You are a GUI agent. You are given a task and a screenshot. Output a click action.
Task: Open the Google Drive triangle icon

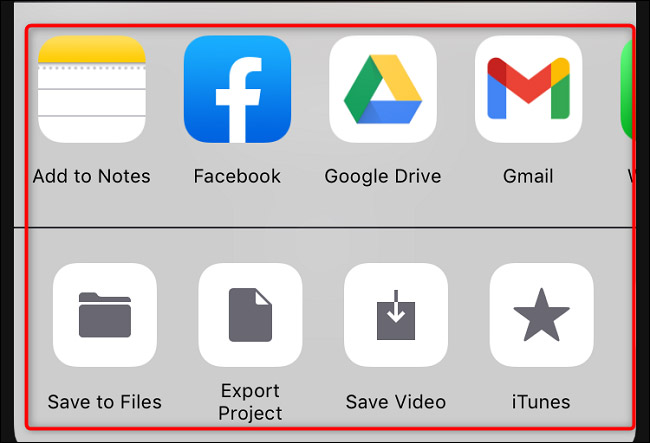coord(383,89)
